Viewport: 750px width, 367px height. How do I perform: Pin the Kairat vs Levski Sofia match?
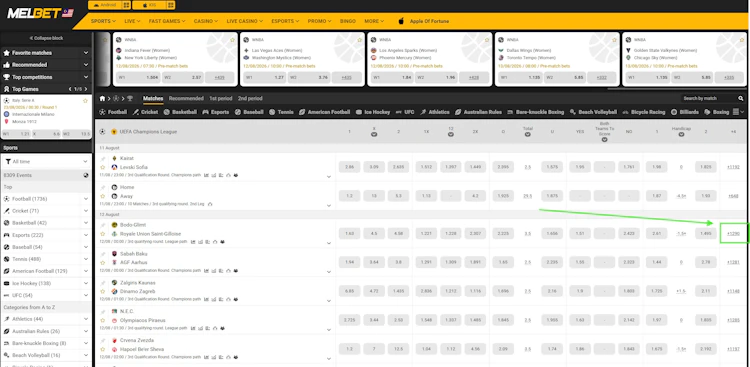[102, 158]
